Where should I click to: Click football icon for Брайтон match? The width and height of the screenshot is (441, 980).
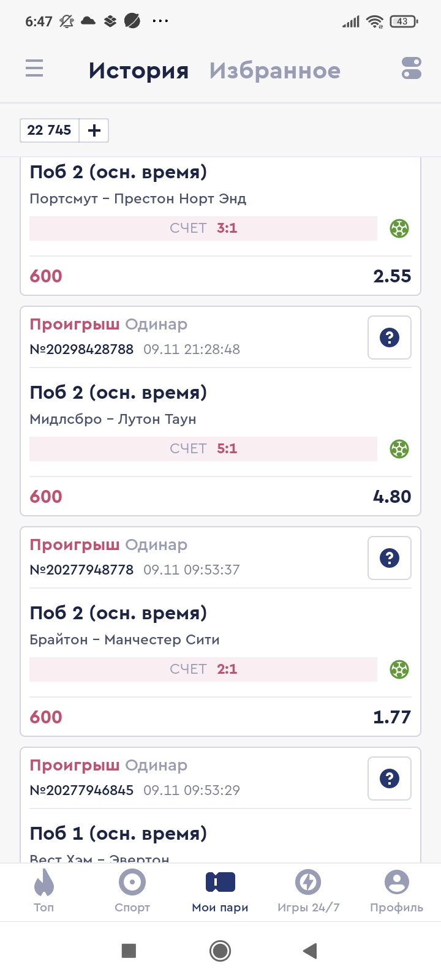(399, 669)
